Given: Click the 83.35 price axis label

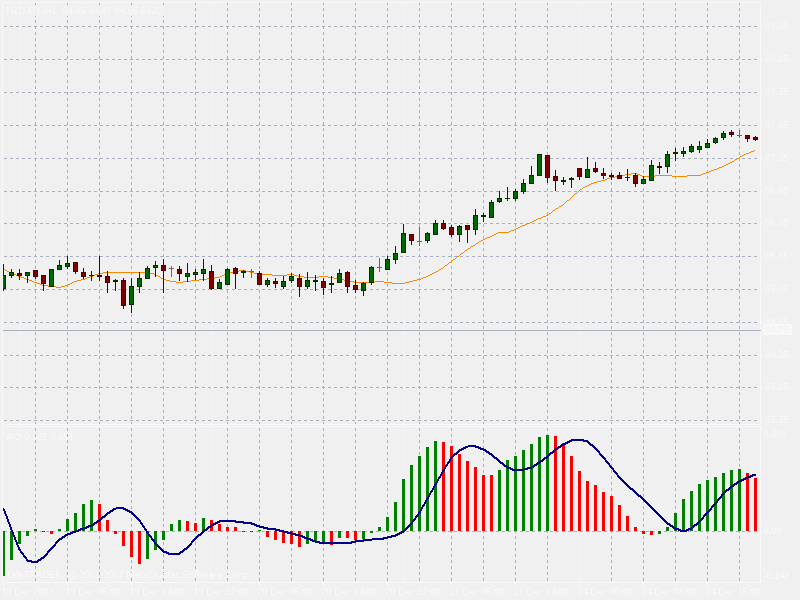Looking at the screenshot, I should click(x=776, y=420).
